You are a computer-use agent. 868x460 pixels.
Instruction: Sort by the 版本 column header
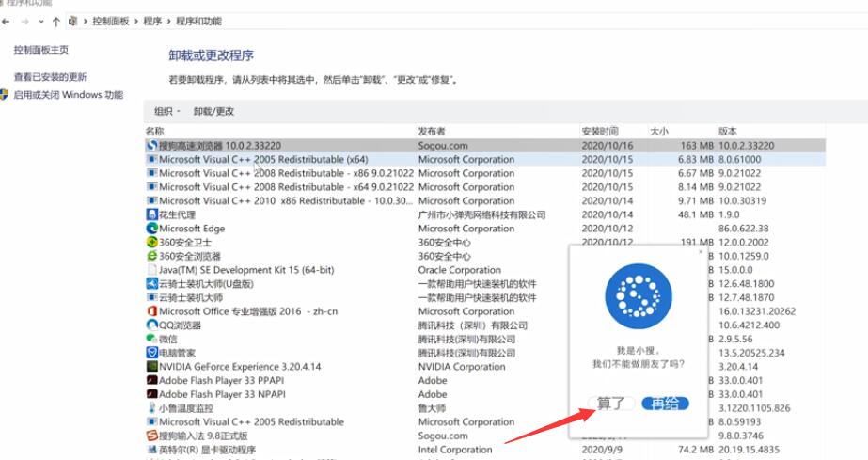coord(727,131)
